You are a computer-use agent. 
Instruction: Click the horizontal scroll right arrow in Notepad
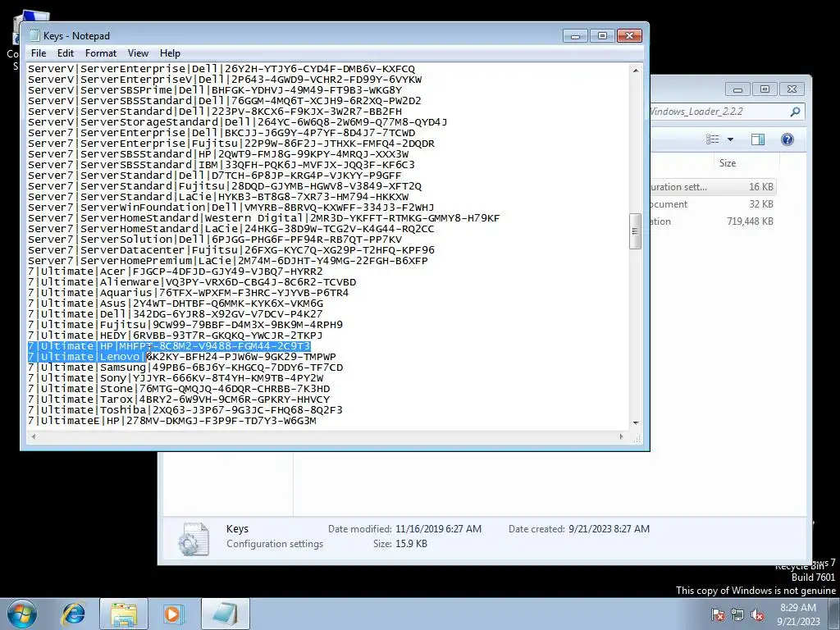pos(622,436)
